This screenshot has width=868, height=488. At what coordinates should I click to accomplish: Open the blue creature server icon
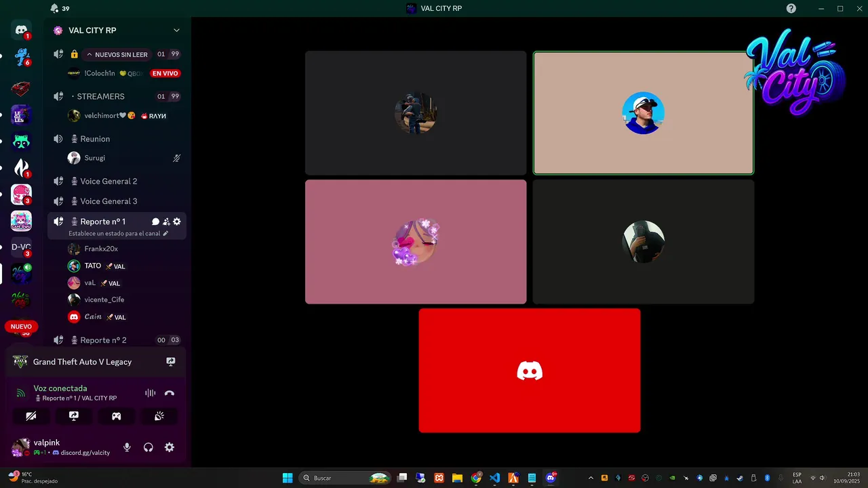21,57
